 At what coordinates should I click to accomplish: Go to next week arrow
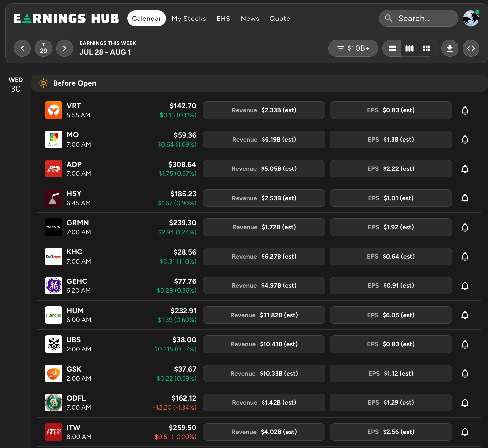(64, 48)
